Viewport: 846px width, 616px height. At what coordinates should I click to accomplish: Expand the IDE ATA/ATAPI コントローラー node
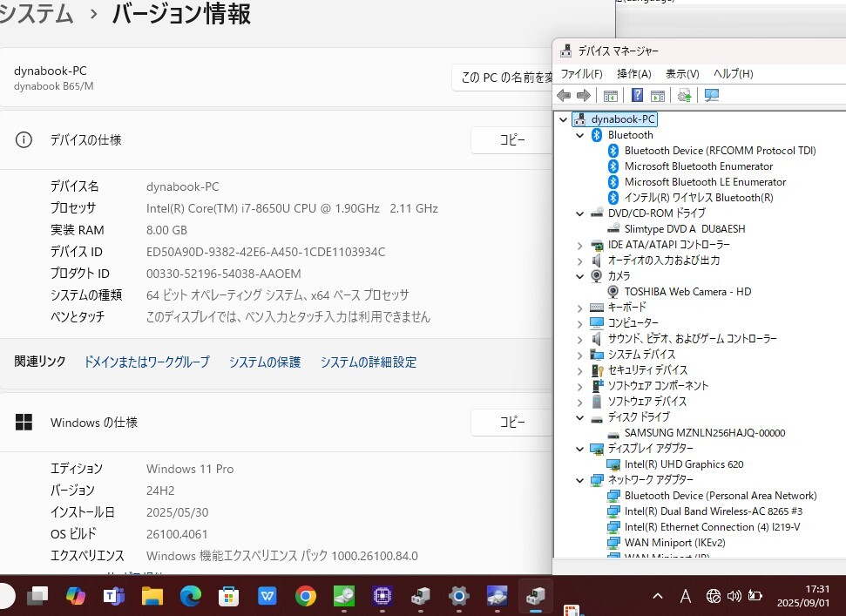pyautogui.click(x=580, y=245)
